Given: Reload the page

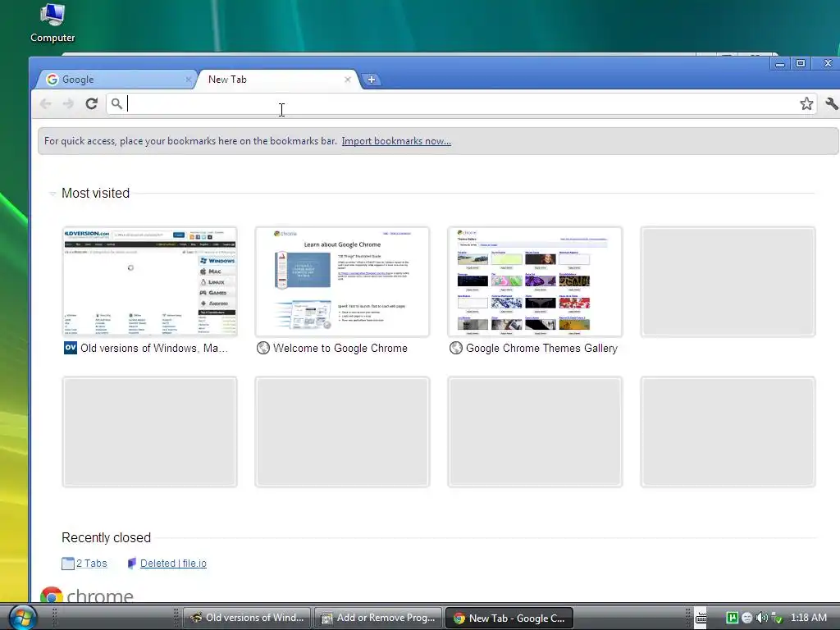Looking at the screenshot, I should (x=92, y=103).
